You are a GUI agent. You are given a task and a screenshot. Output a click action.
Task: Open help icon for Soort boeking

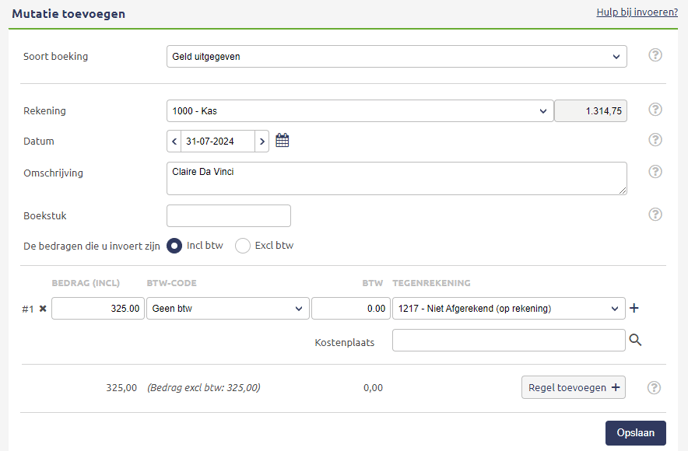pos(655,56)
